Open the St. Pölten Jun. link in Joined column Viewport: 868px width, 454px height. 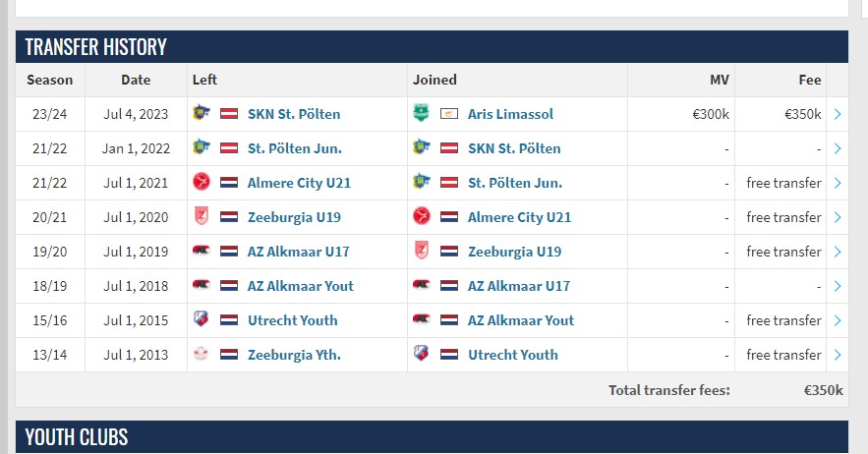[515, 183]
